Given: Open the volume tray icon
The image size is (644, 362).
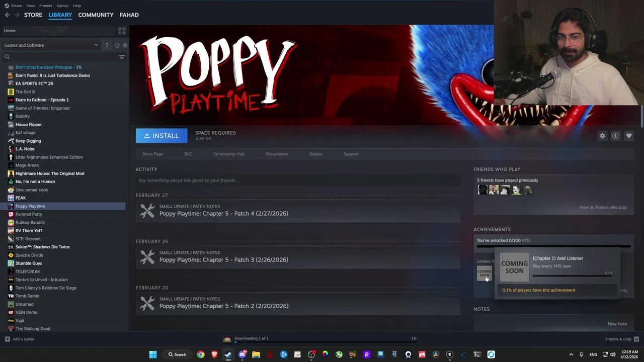Looking at the screenshot, I should pyautogui.click(x=612, y=354).
